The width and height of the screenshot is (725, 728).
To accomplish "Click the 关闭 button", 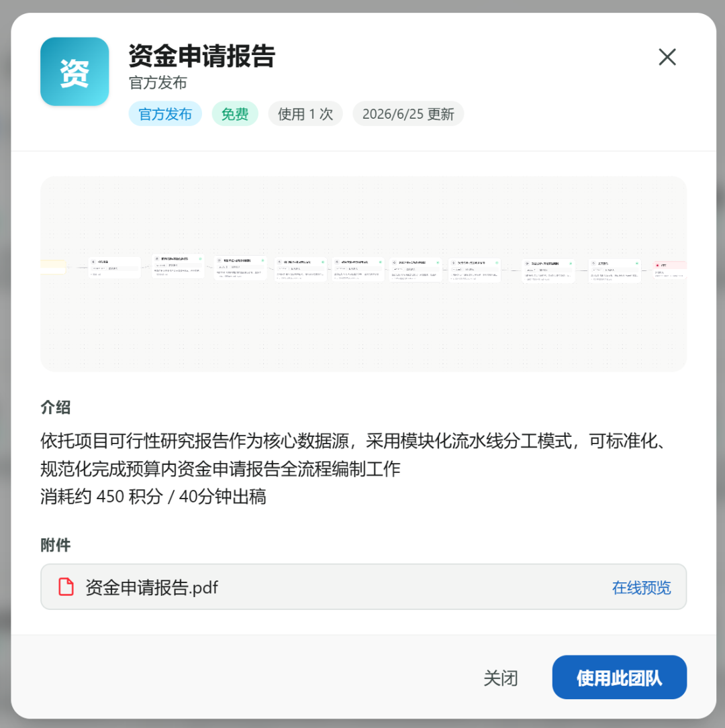I will (501, 678).
